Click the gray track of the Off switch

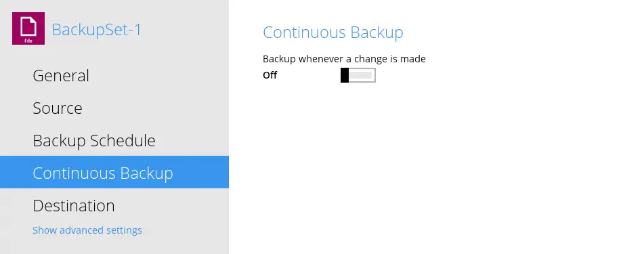[x=361, y=75]
